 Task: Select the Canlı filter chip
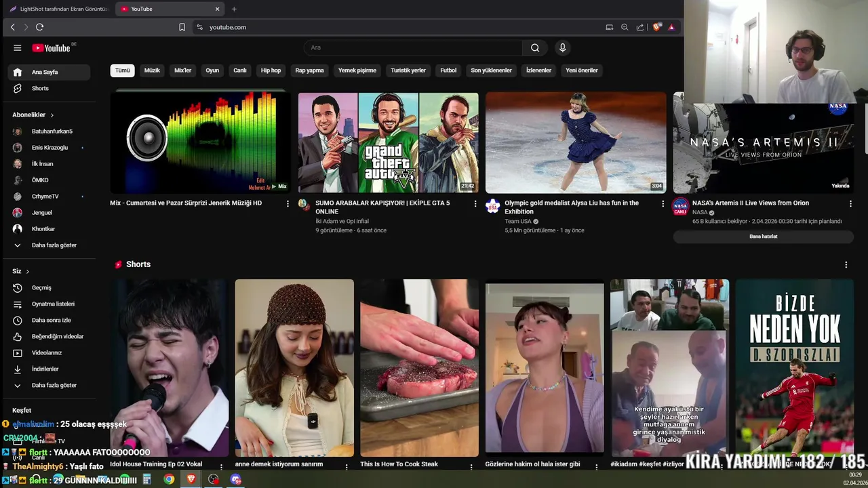coord(240,70)
